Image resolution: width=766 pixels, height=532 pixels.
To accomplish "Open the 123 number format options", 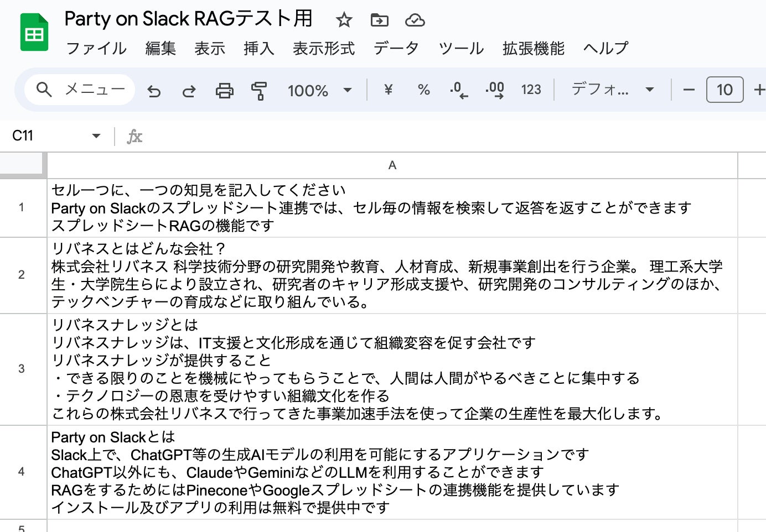I will point(531,90).
